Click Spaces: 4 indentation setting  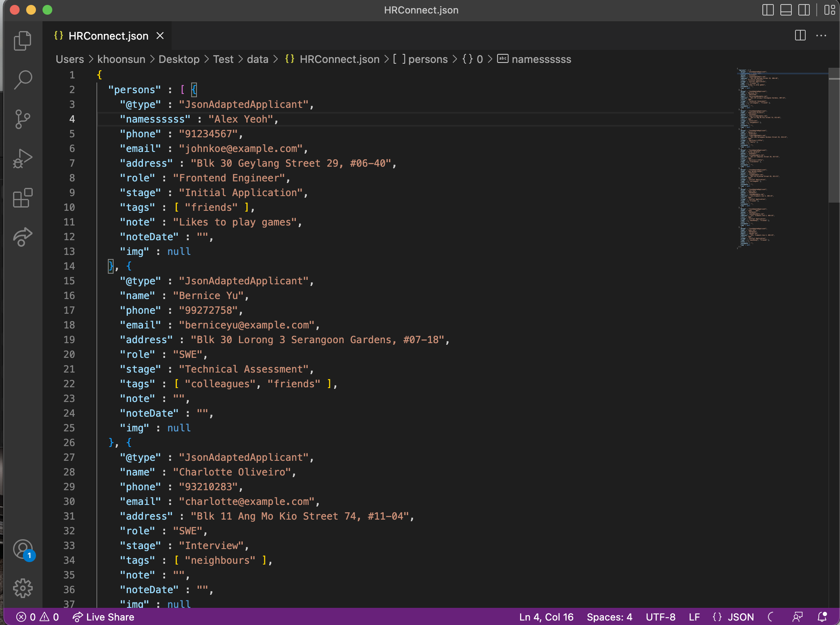(x=609, y=617)
